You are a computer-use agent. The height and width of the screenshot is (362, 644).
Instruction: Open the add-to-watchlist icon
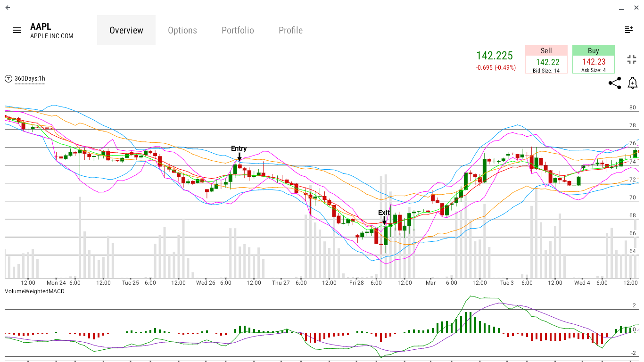(629, 30)
